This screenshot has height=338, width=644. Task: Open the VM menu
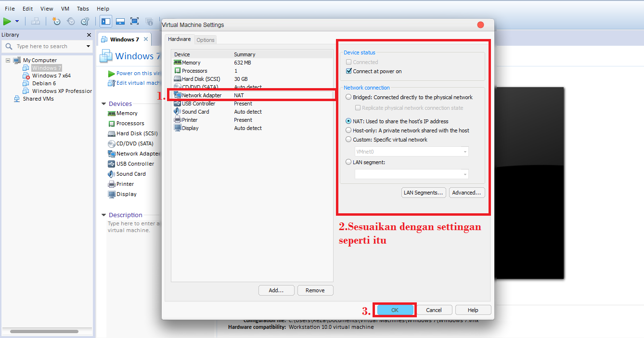[x=65, y=8]
